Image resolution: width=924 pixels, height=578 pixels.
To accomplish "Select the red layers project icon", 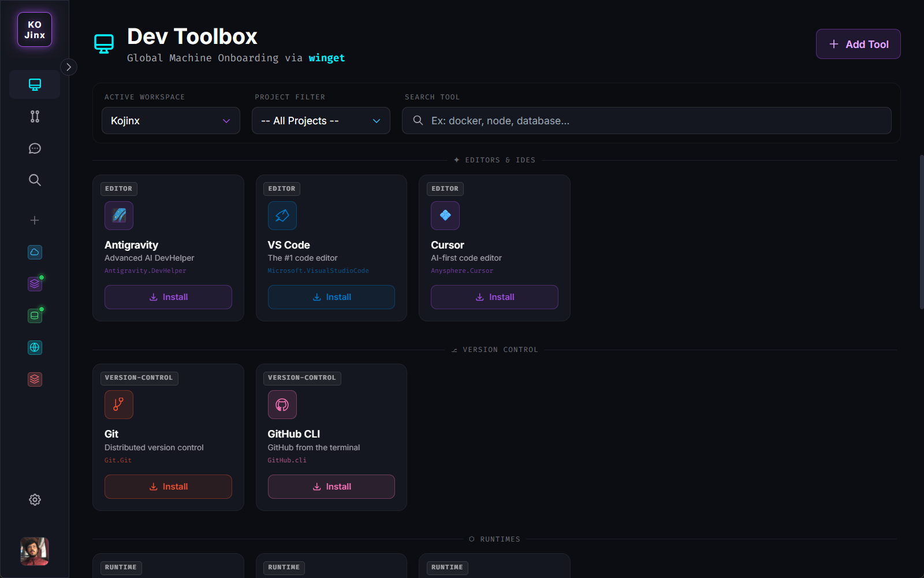I will point(35,379).
